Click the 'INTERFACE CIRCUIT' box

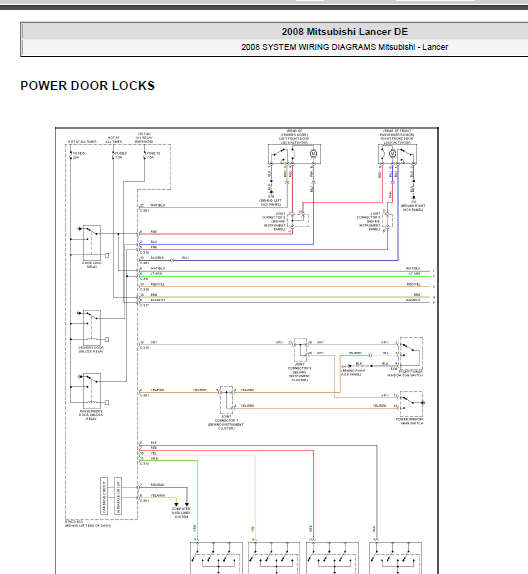[118, 496]
